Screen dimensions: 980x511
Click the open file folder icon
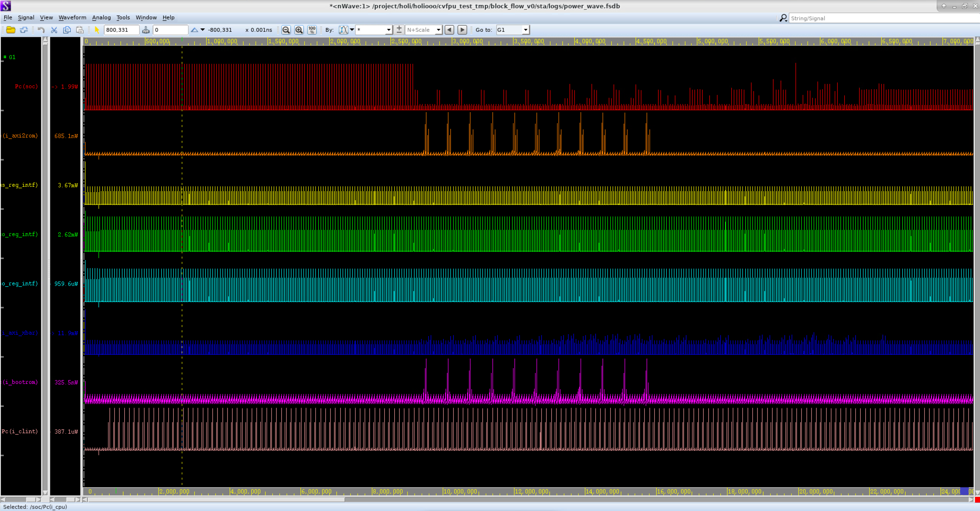pos(11,30)
